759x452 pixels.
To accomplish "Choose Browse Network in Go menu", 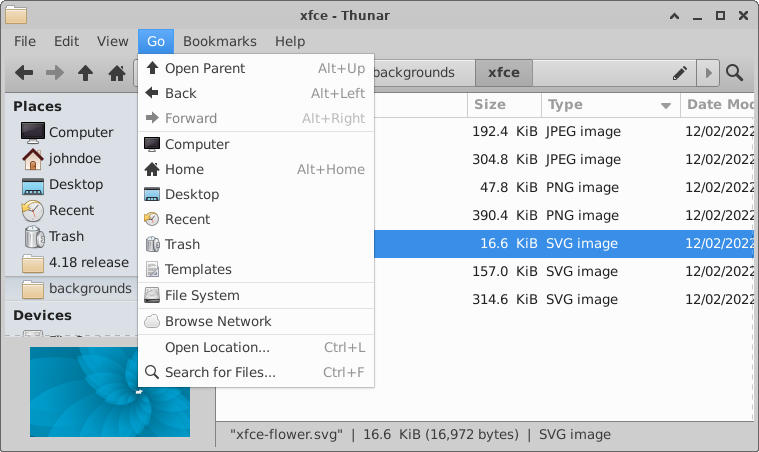I will coord(256,321).
